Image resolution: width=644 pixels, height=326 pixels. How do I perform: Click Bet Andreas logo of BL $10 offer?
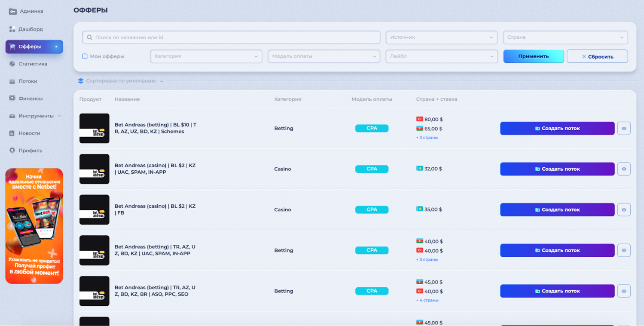tap(95, 128)
